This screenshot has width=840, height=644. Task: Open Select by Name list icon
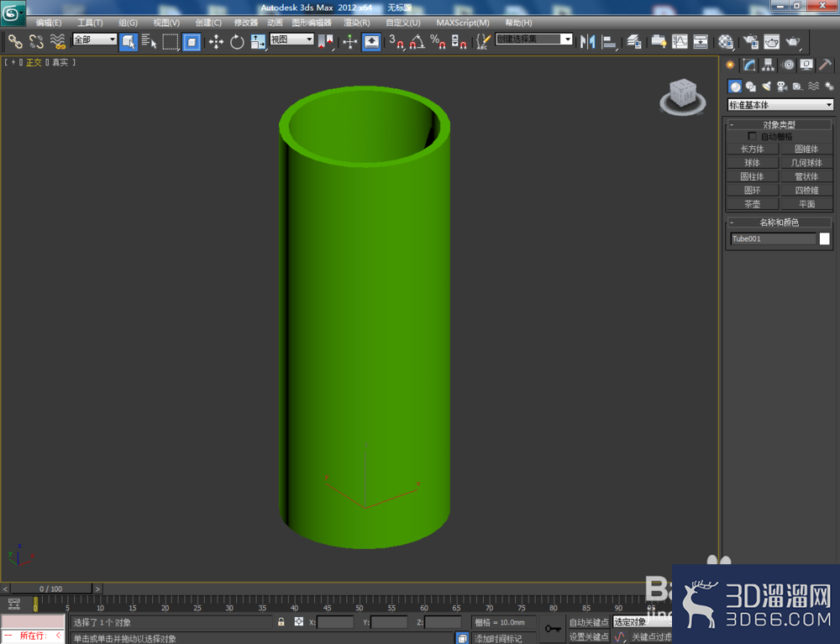[x=150, y=41]
